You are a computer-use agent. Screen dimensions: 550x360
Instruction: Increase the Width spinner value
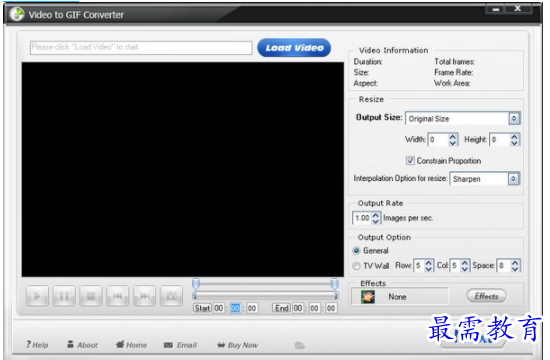(453, 136)
